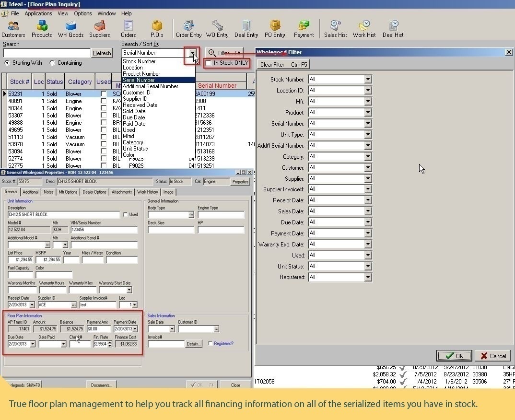The width and height of the screenshot is (515, 420).
Task: Choose Received Date in the sort list
Action: [x=140, y=105]
